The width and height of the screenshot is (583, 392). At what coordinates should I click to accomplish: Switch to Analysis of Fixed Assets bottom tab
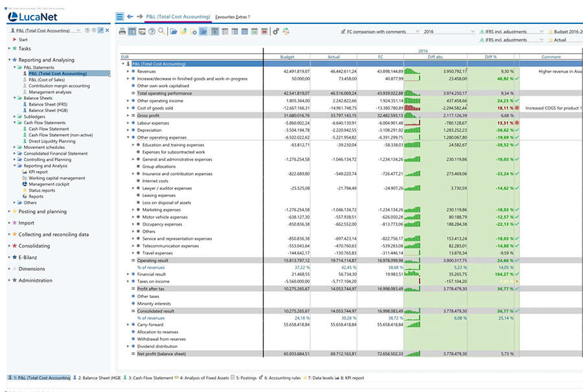203,378
